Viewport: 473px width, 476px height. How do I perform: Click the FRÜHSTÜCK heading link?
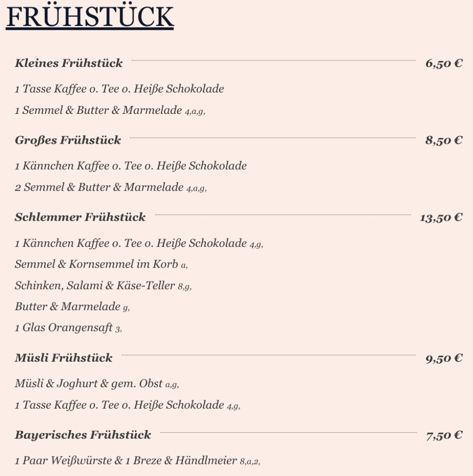[90, 17]
